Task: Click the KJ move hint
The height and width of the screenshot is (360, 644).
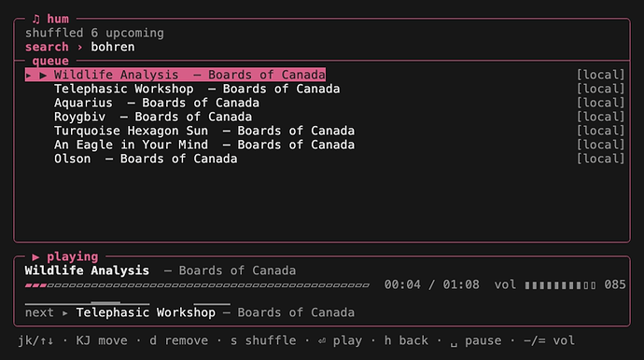Action: pyautogui.click(x=102, y=340)
